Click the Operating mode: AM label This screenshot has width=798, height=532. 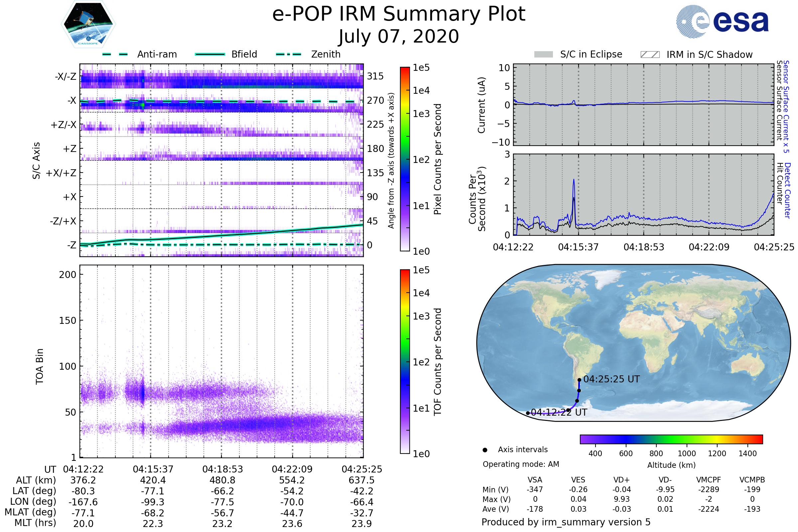pyautogui.click(x=521, y=464)
